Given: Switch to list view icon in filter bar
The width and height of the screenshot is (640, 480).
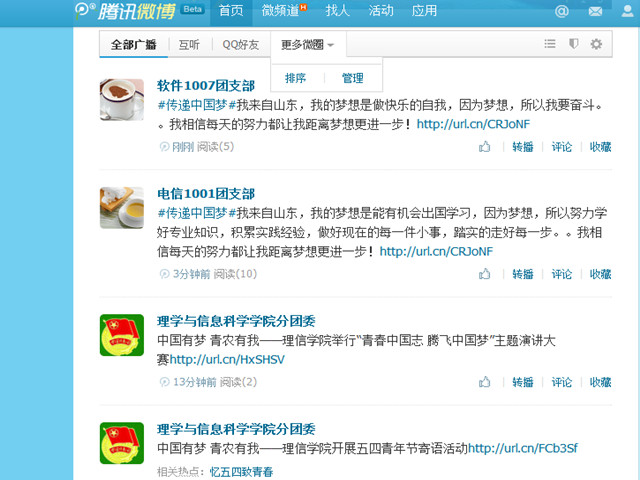Looking at the screenshot, I should 550,44.
